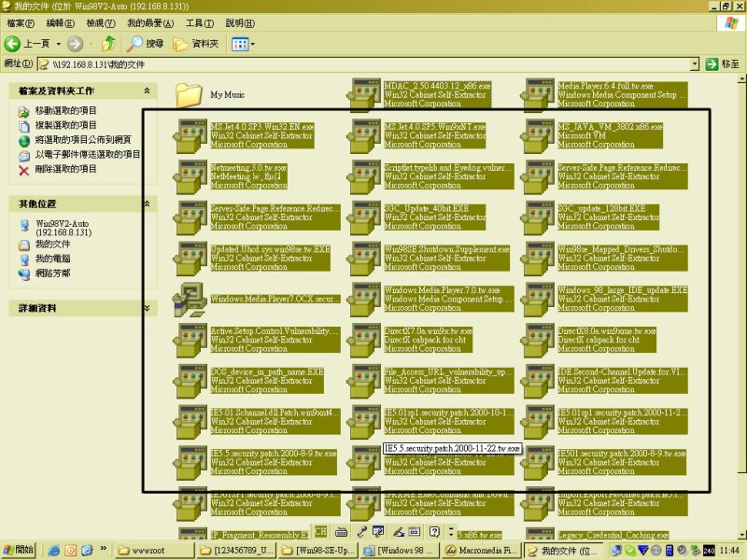Go back with the 上一頁 button

[x=28, y=44]
